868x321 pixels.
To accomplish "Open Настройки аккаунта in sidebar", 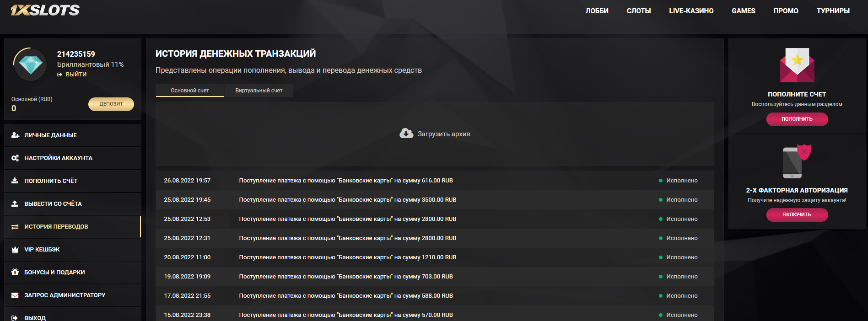I will click(x=73, y=158).
